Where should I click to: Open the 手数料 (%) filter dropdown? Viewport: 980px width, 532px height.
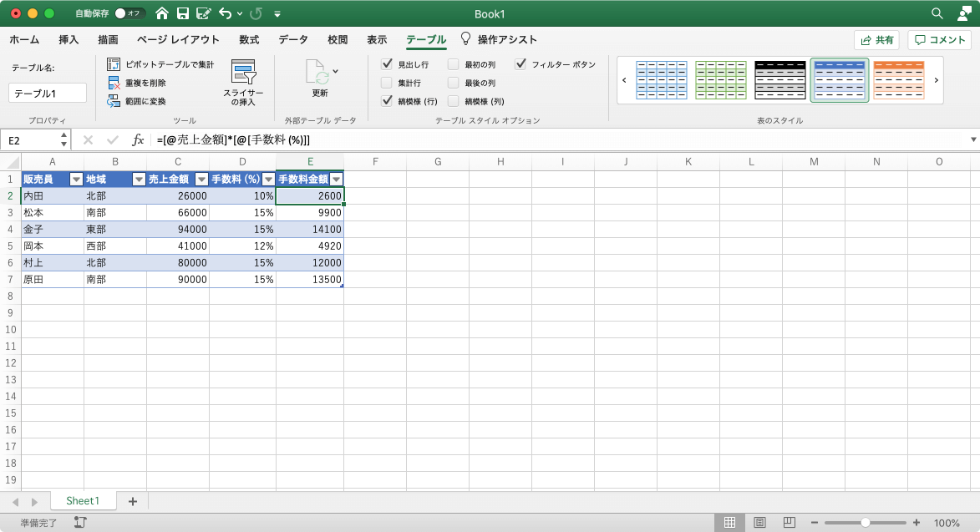click(268, 180)
